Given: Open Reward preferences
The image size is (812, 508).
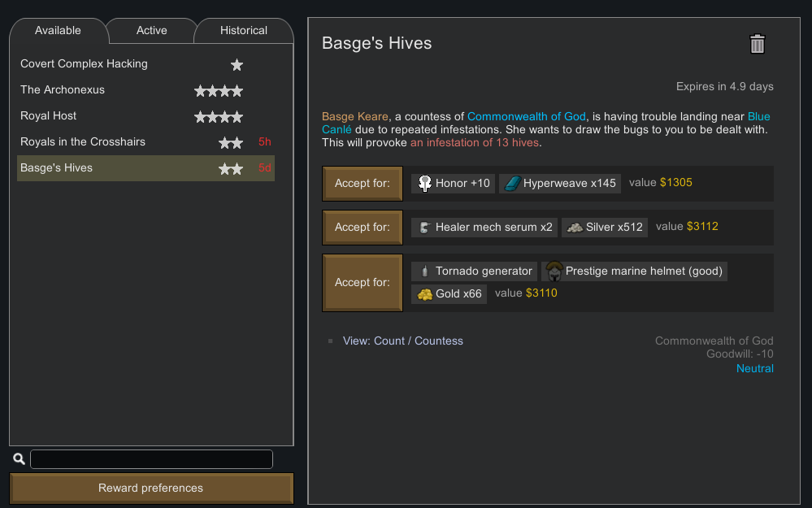Looking at the screenshot, I should [151, 488].
